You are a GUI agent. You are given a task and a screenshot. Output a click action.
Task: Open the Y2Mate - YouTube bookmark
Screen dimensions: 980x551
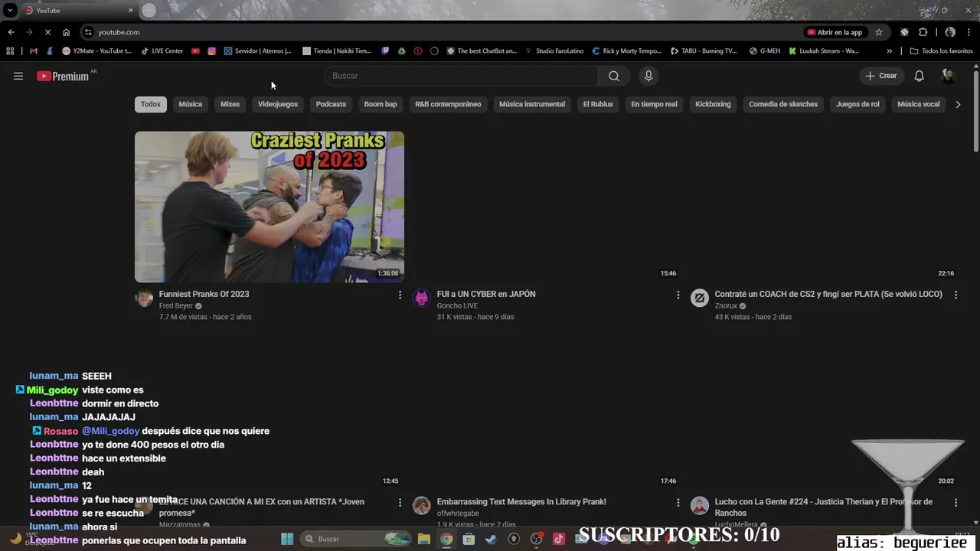[96, 51]
